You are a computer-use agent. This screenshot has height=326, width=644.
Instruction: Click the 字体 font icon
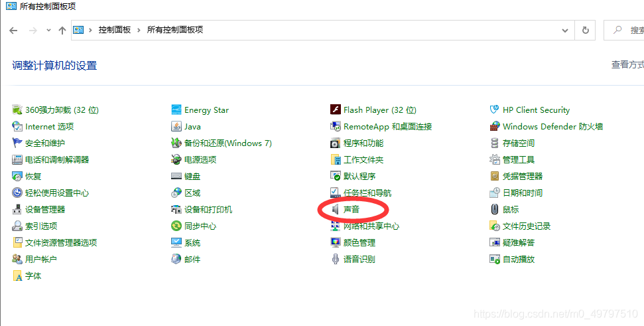coord(17,276)
